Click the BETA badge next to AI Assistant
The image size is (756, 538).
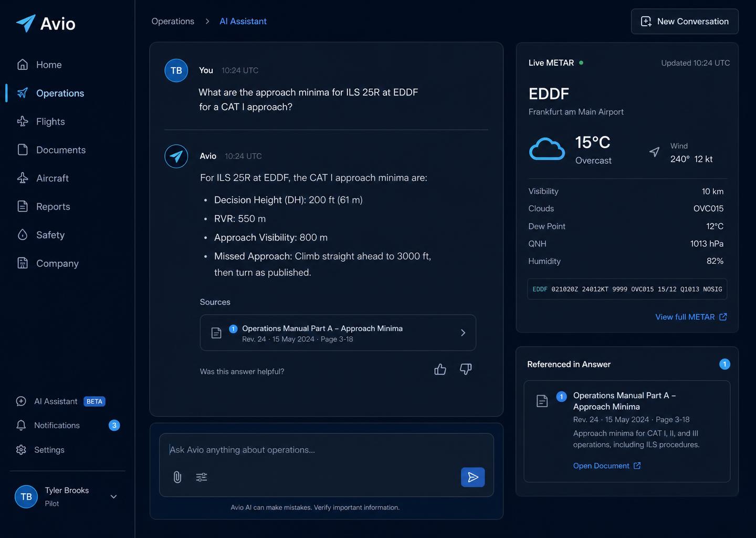pos(94,401)
